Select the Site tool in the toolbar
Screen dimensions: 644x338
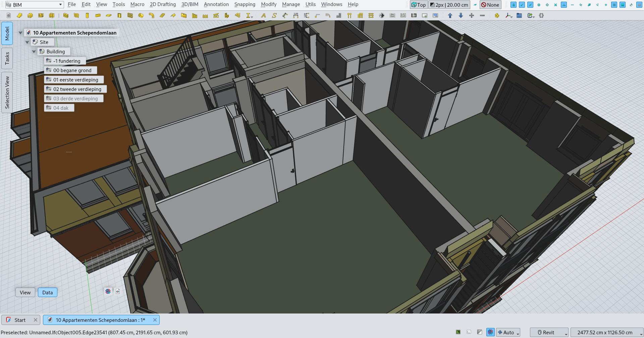pyautogui.click(x=19, y=15)
